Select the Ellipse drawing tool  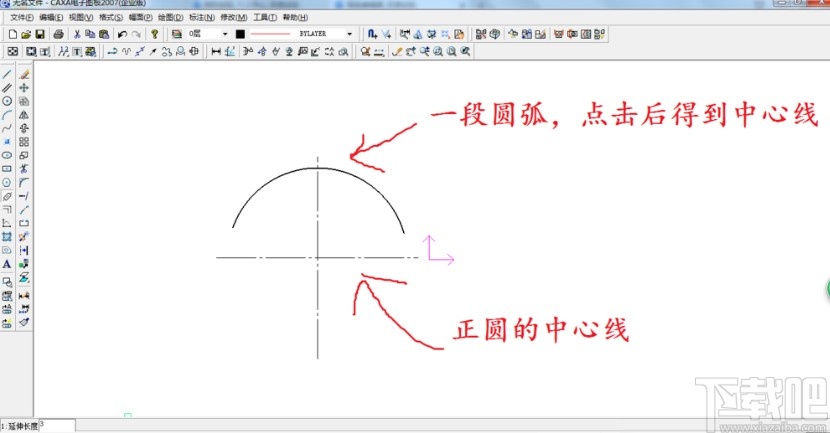7,156
